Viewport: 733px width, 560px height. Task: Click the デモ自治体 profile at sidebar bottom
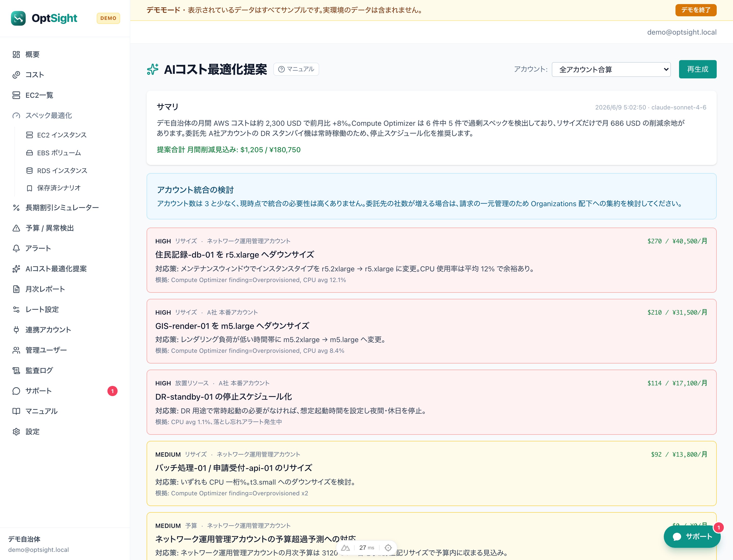pyautogui.click(x=38, y=544)
